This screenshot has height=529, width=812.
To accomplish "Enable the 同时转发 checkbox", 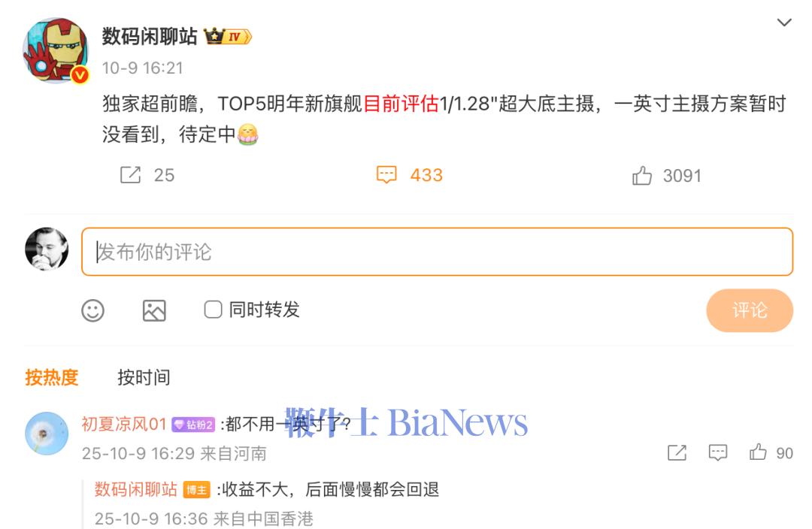I will click(x=213, y=310).
